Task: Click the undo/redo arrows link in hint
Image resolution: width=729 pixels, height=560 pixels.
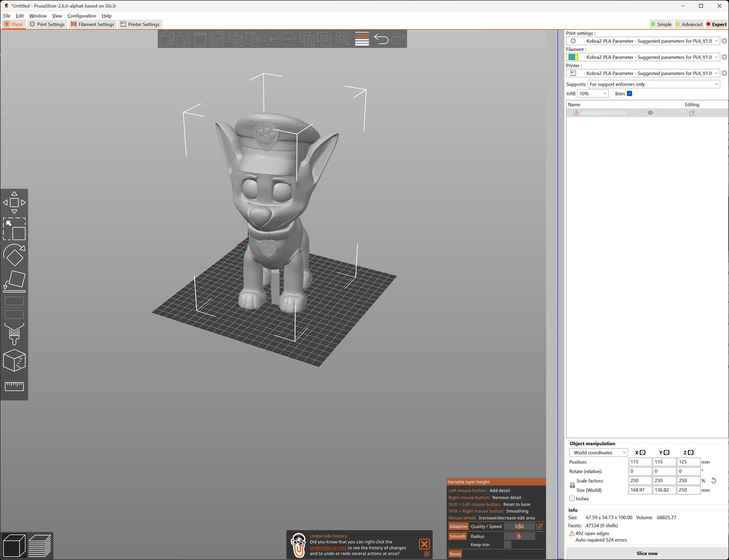Action: 328,548
